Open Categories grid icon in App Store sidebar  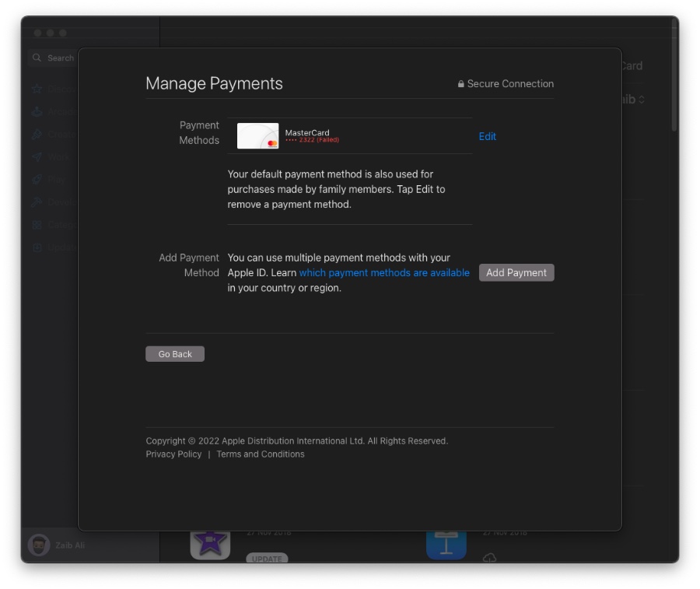pyautogui.click(x=37, y=225)
